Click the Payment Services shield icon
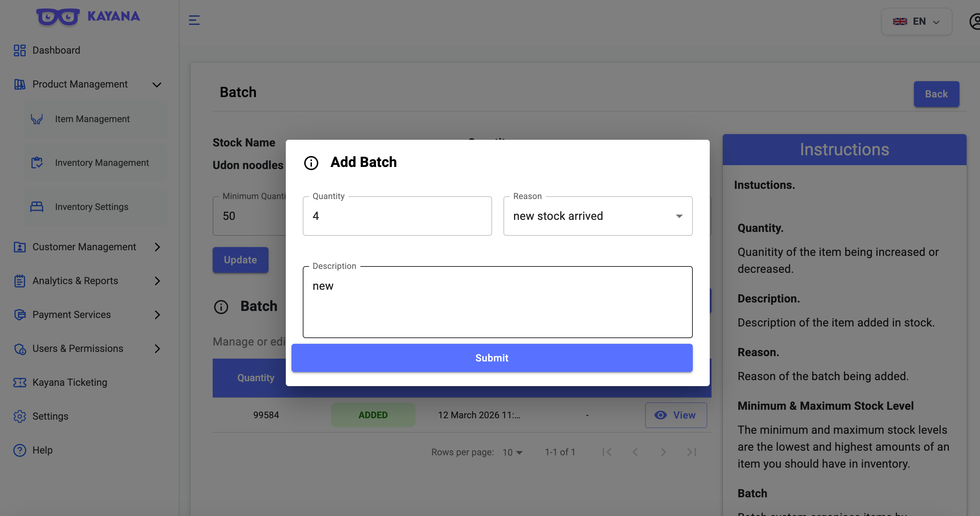This screenshot has height=516, width=980. [19, 314]
